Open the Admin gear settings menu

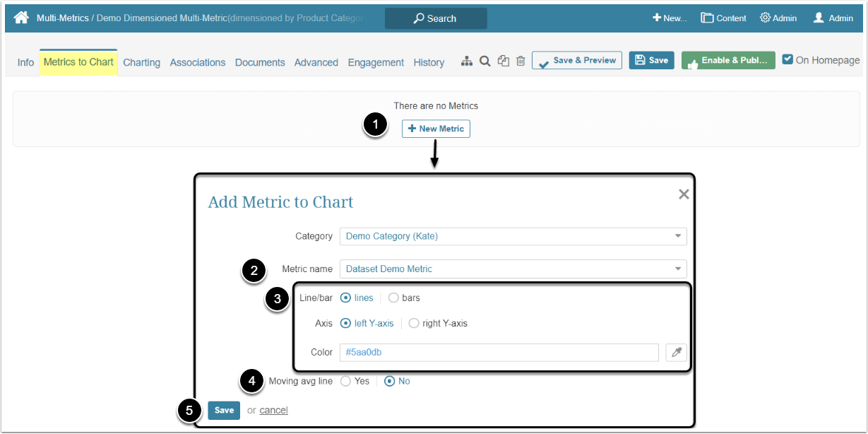click(x=778, y=18)
